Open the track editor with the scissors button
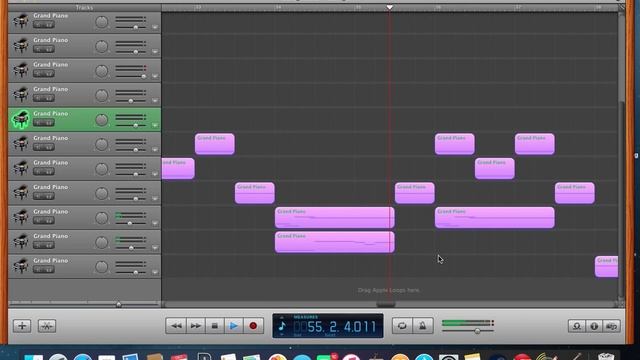 47,326
